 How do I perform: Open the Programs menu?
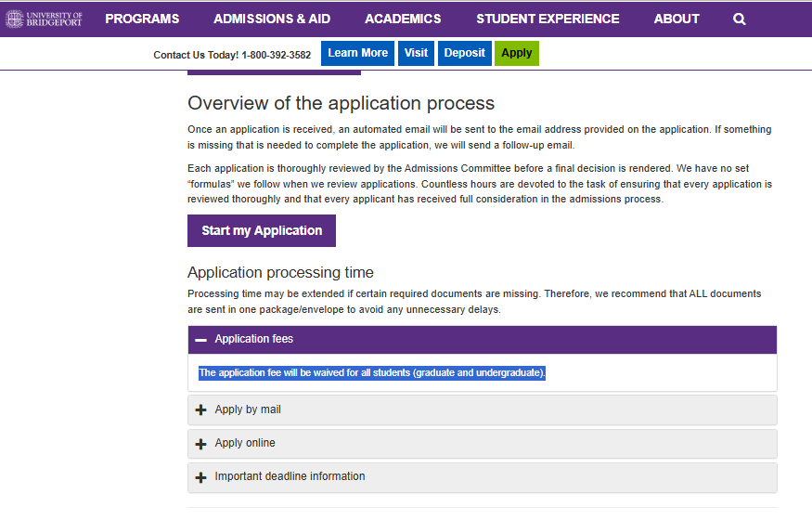pos(142,19)
